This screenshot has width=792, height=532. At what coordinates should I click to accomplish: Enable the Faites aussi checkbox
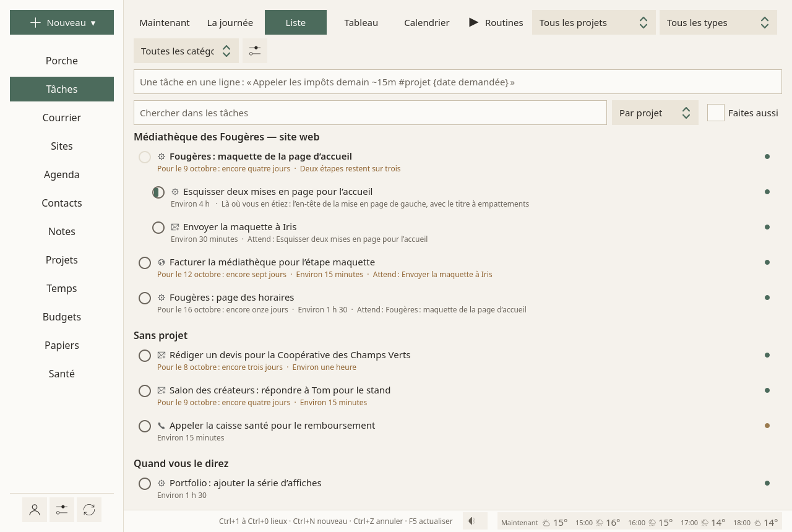tap(716, 113)
